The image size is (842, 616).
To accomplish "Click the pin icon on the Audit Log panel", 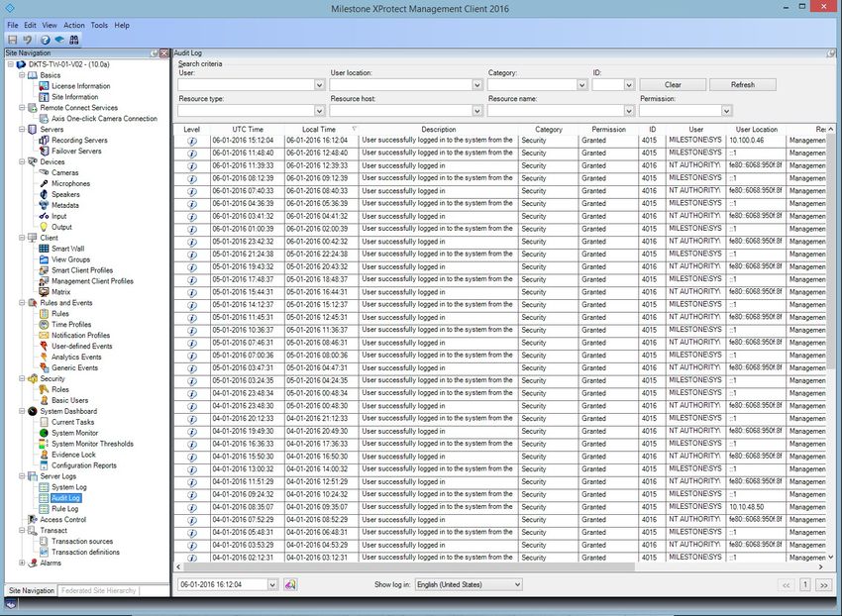I will 831,53.
